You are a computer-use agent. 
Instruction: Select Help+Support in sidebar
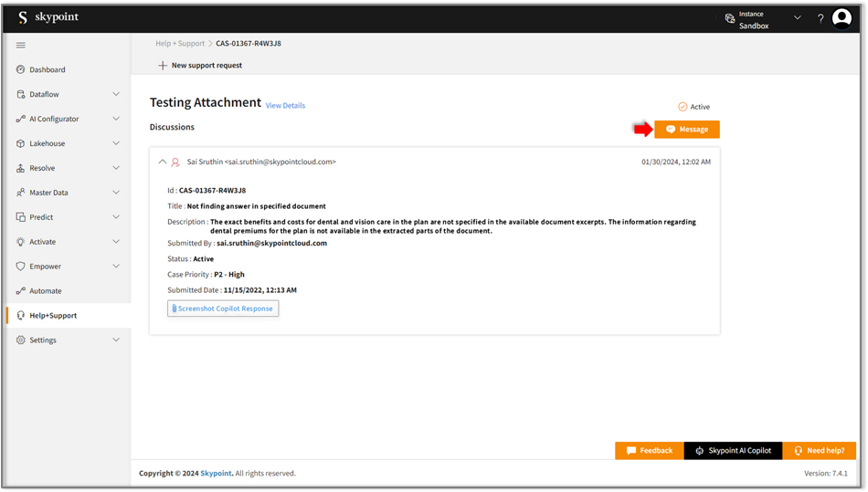[x=53, y=316]
